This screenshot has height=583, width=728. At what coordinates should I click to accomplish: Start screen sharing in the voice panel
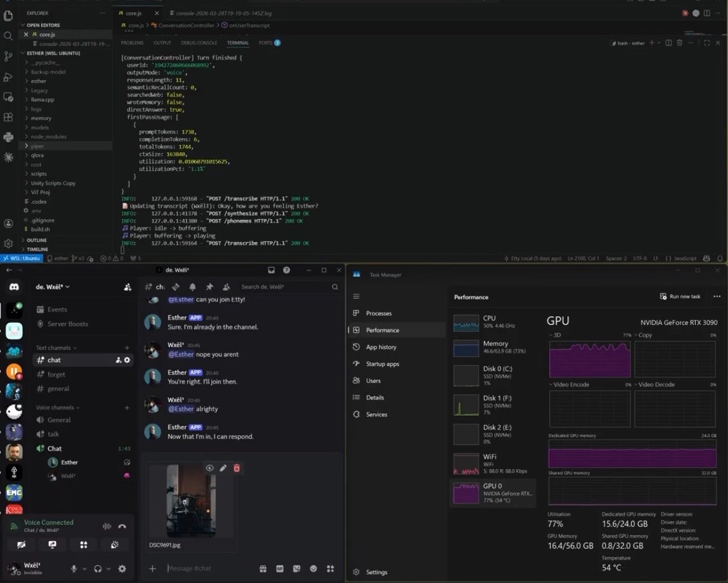[52, 544]
